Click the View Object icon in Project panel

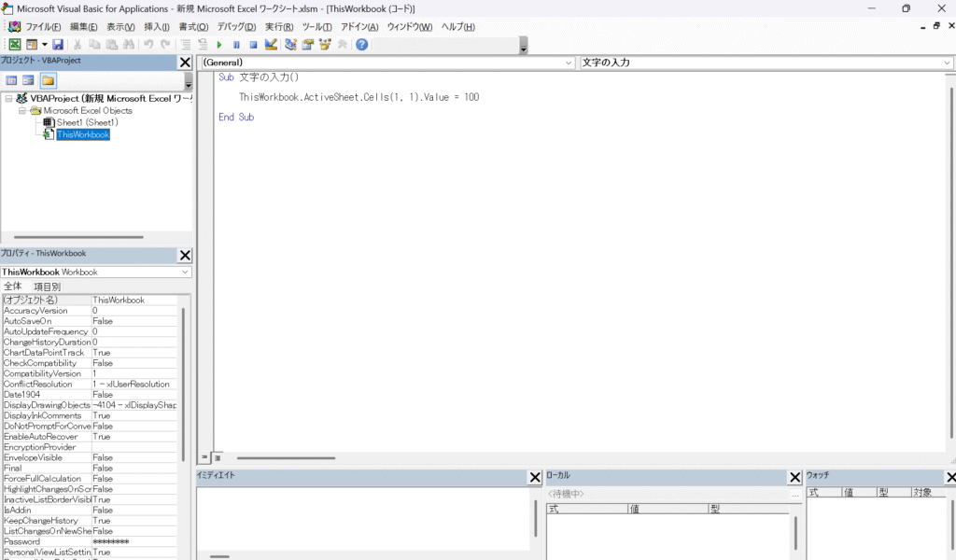[28, 80]
